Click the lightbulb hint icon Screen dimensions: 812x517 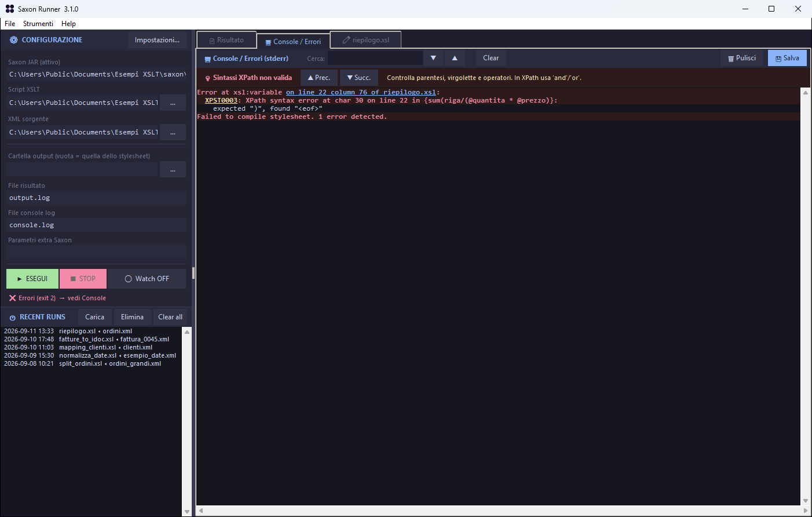pyautogui.click(x=208, y=78)
